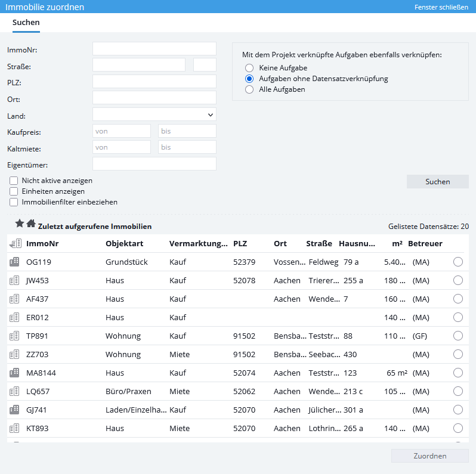
Task: Click the building icon in the ER012 row
Action: click(14, 317)
